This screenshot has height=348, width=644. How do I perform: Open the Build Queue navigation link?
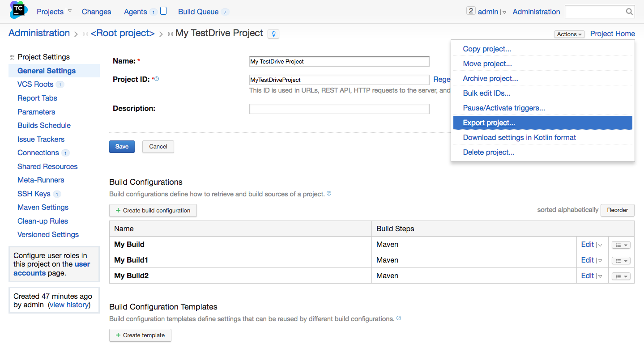pos(198,12)
